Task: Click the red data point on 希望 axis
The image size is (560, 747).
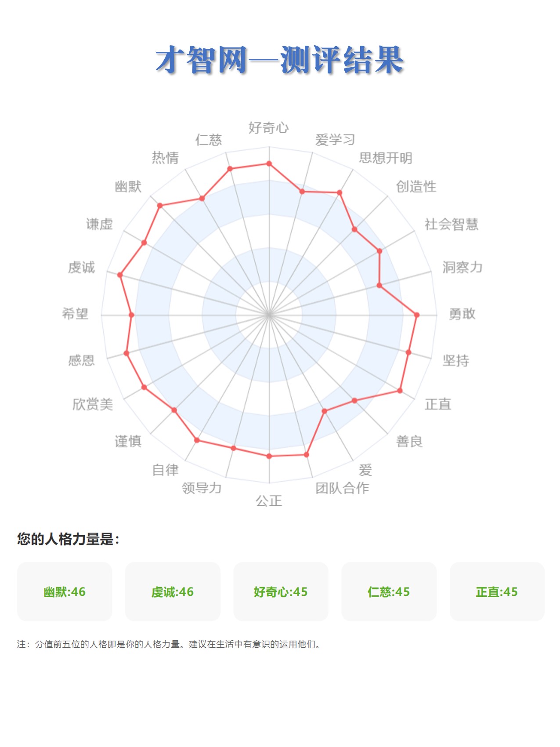Action: (131, 315)
